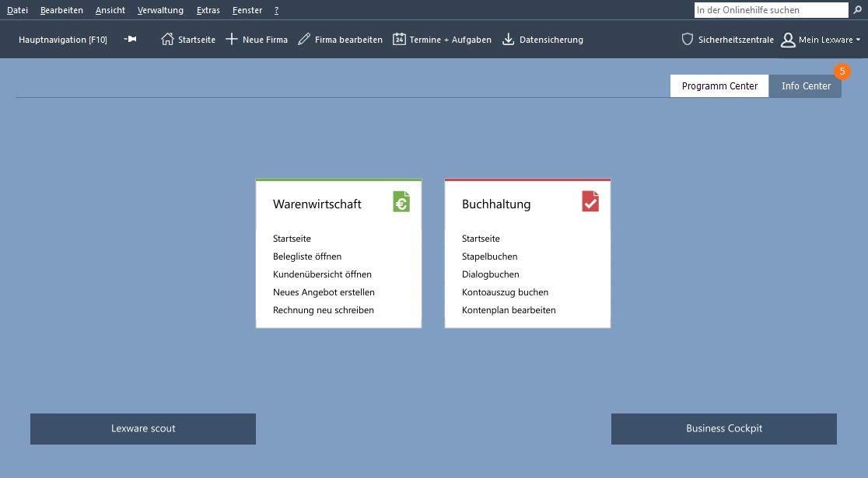The image size is (868, 478).
Task: Click Kontoauszug buchen link
Action: [x=505, y=292]
